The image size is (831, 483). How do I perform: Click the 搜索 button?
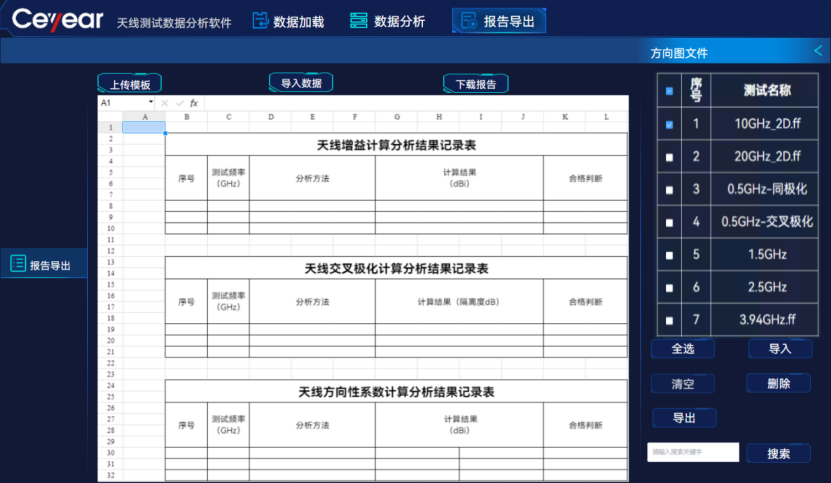pos(779,453)
